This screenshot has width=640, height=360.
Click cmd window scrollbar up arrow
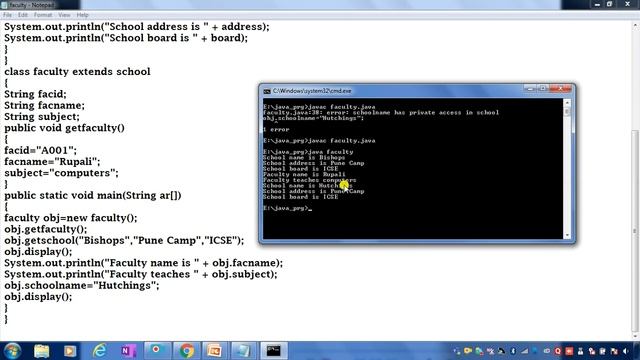[x=567, y=102]
